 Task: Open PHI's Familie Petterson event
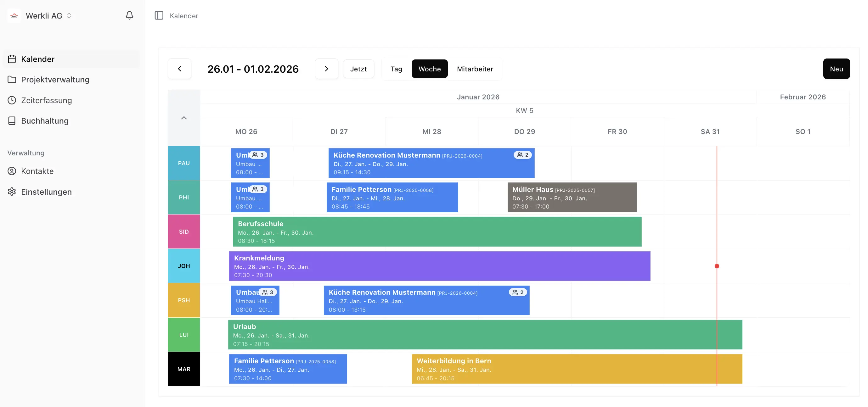click(392, 198)
